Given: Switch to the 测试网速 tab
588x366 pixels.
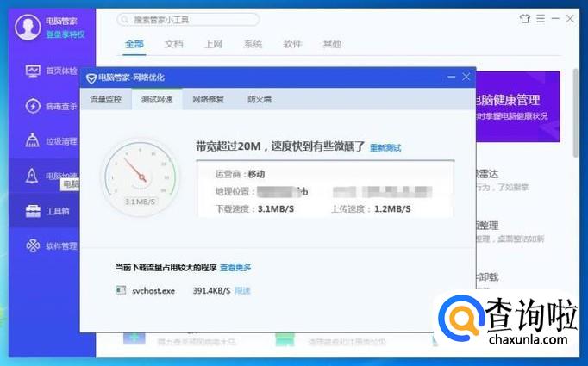Looking at the screenshot, I should tap(157, 99).
